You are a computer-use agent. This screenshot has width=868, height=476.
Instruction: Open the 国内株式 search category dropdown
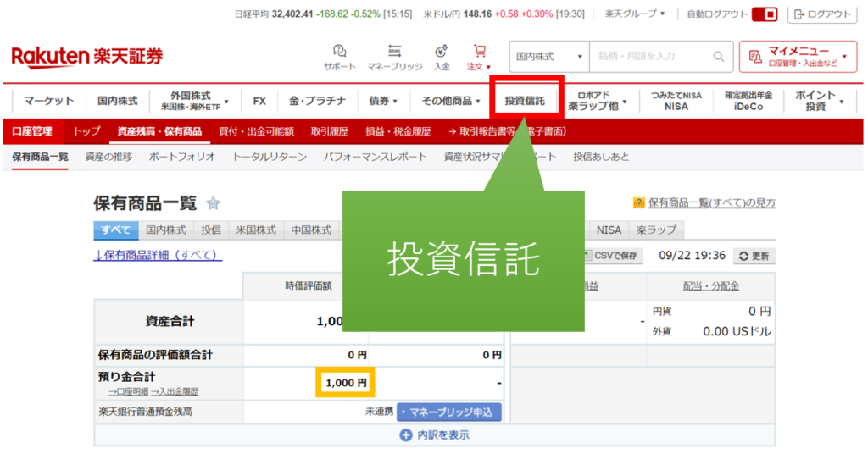tap(549, 57)
